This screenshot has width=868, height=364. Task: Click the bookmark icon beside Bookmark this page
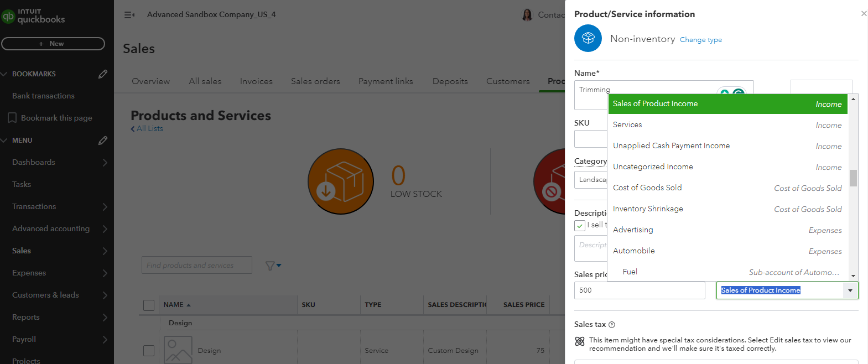point(12,118)
